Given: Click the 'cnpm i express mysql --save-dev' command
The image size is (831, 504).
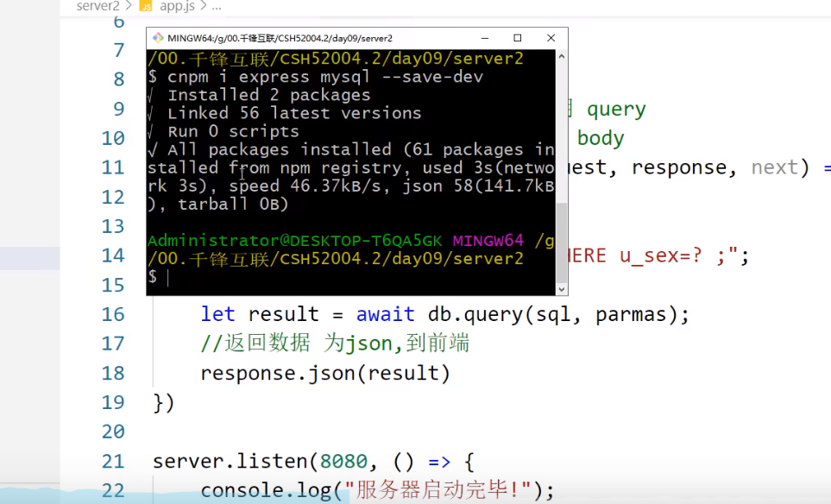Looking at the screenshot, I should 325,77.
